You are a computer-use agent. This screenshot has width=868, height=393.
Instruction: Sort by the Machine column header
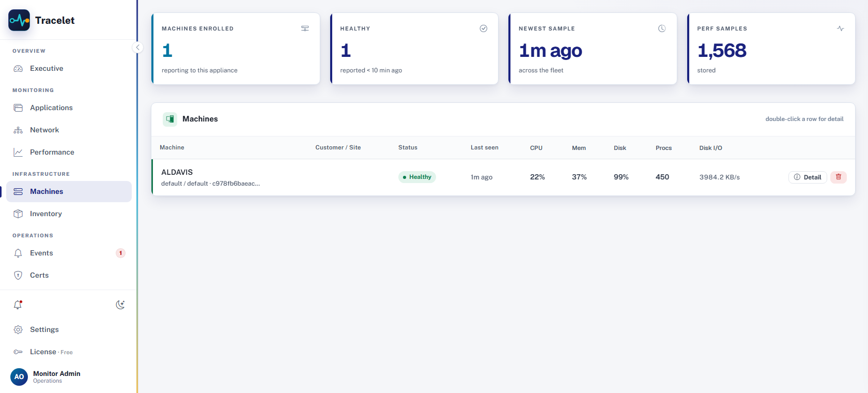tap(172, 147)
